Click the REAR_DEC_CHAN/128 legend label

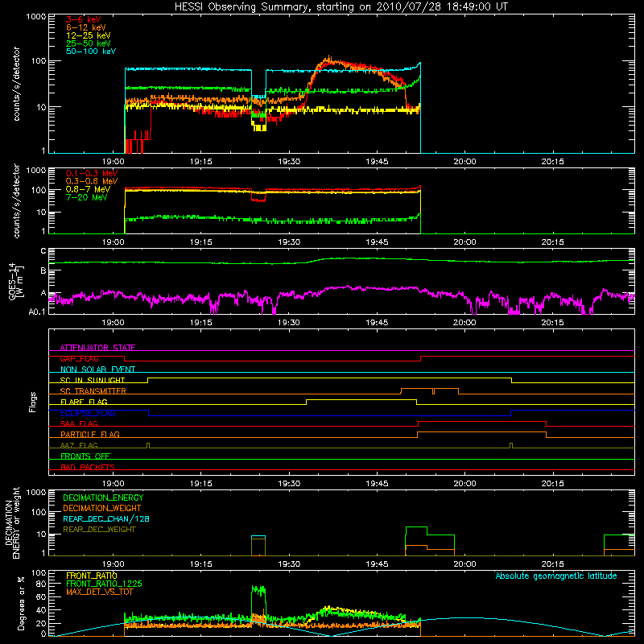[106, 519]
